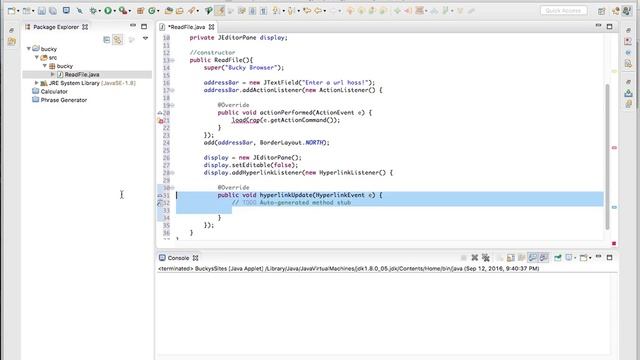Click the Open Type icon
Image resolution: width=640 pixels, height=360 pixels.
coord(169,11)
